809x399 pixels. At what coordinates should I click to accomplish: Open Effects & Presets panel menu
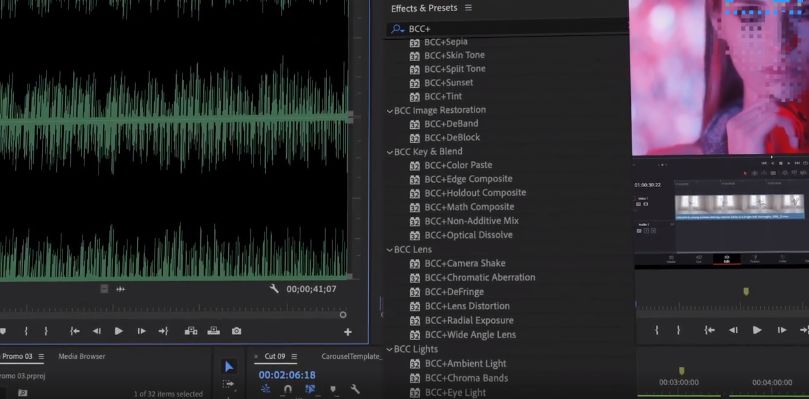click(x=468, y=8)
